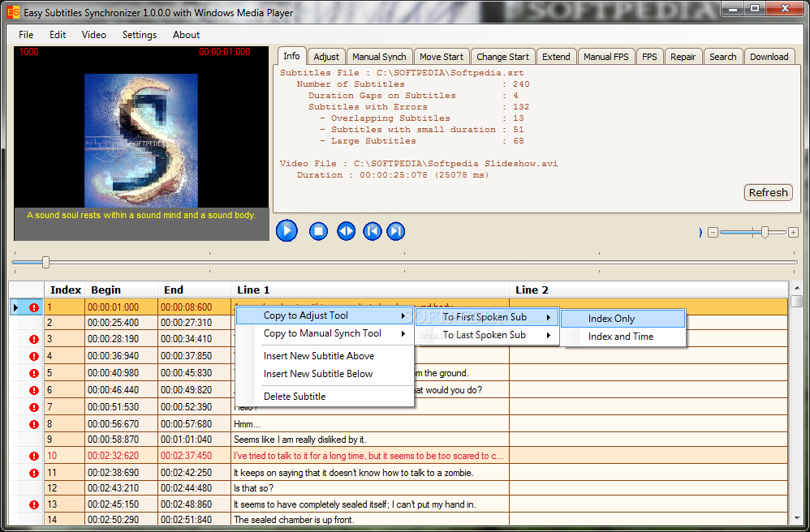The width and height of the screenshot is (810, 532).
Task: Click the ES application icon in title bar
Action: tap(13, 12)
